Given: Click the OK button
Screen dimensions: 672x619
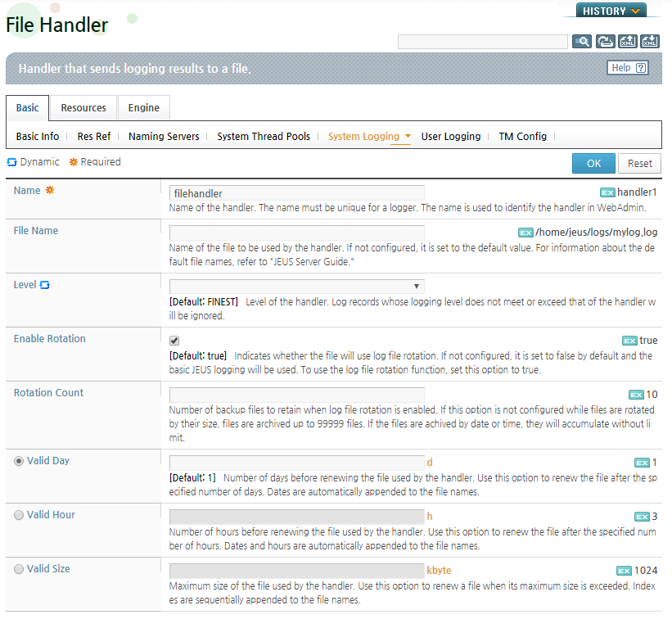Looking at the screenshot, I should (593, 163).
